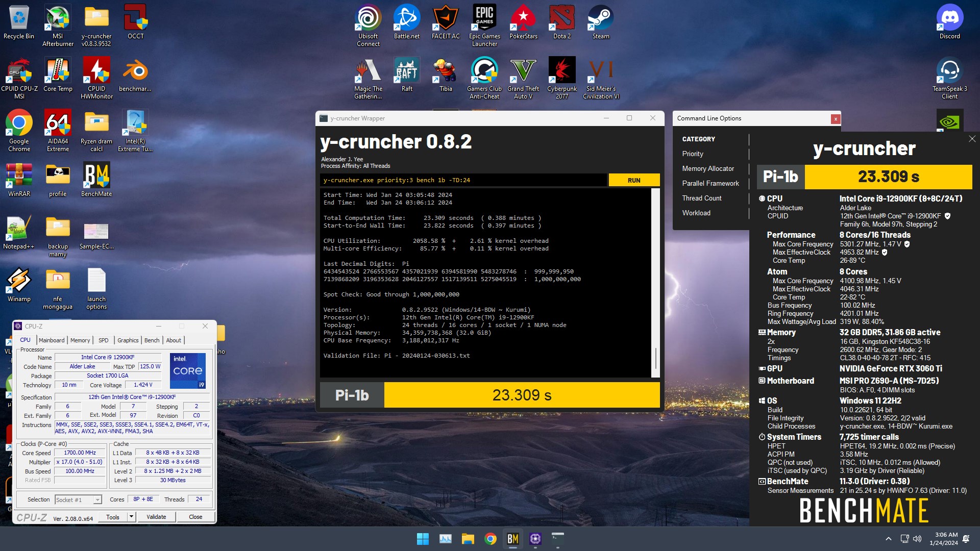The height and width of the screenshot is (551, 980).
Task: Click the Tools button in CPU-Z
Action: point(113,517)
